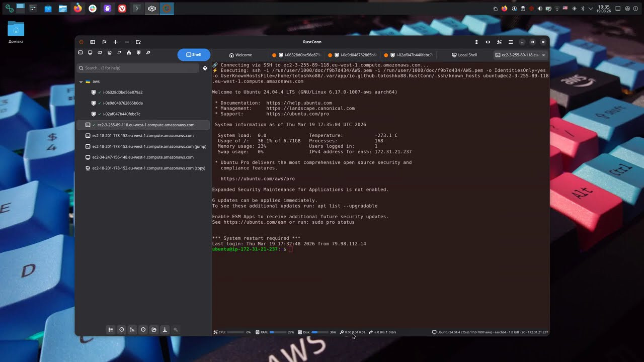Click the Shell button
The width and height of the screenshot is (644, 362).
tap(194, 55)
